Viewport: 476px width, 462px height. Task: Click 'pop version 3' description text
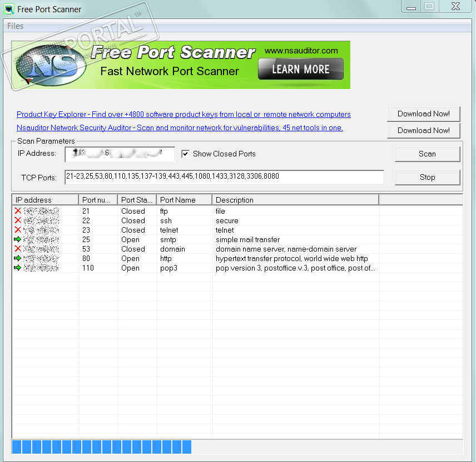click(239, 268)
